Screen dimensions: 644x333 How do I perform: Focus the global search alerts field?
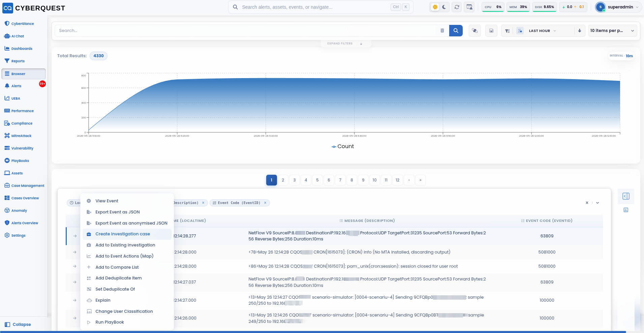(x=315, y=7)
